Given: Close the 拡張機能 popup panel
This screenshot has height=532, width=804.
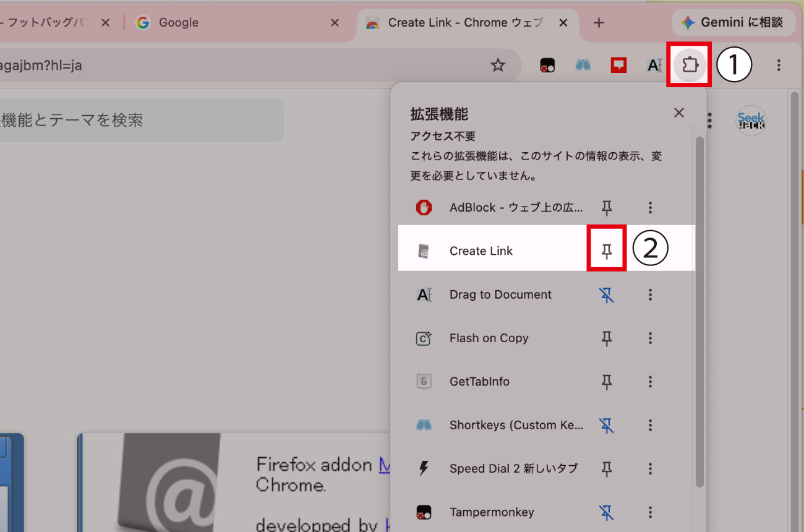Looking at the screenshot, I should pos(679,113).
